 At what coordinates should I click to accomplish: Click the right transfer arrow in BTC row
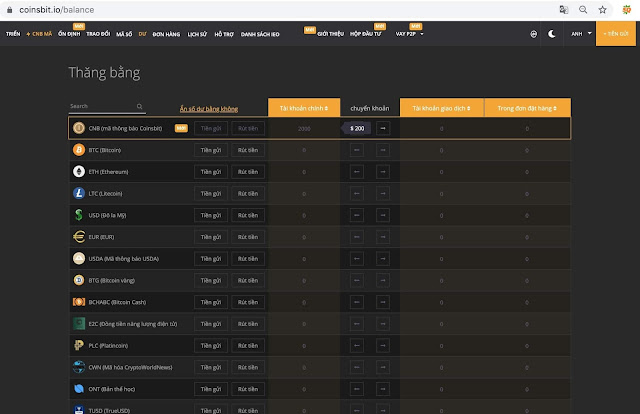click(382, 150)
